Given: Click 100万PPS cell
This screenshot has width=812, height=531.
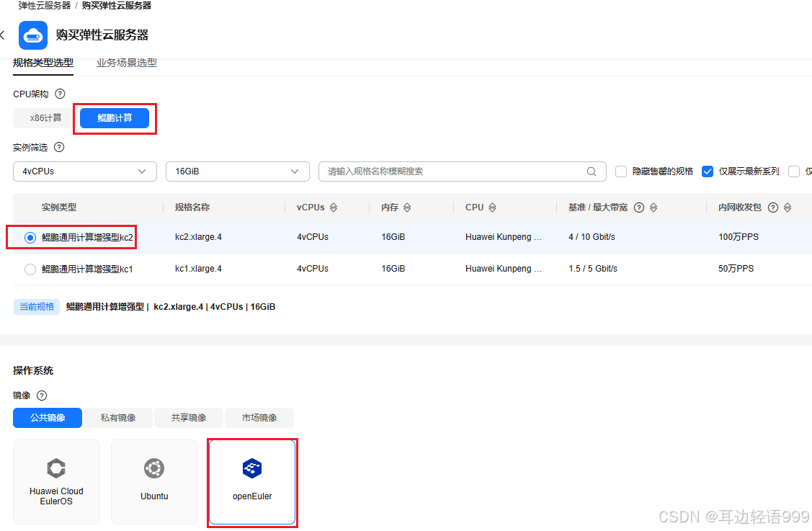Looking at the screenshot, I should [x=739, y=237].
